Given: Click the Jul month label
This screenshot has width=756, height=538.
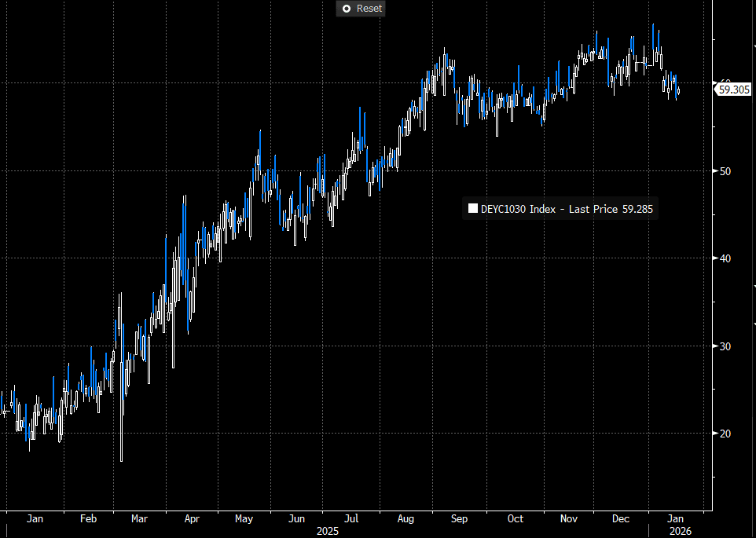Looking at the screenshot, I should (x=351, y=519).
